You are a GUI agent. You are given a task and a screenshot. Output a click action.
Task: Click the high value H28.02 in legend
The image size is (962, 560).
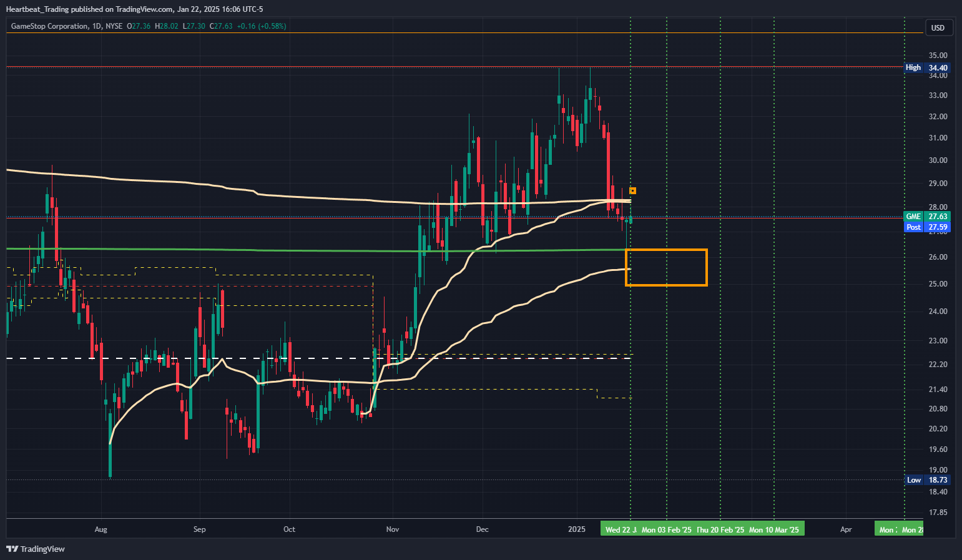pyautogui.click(x=167, y=26)
